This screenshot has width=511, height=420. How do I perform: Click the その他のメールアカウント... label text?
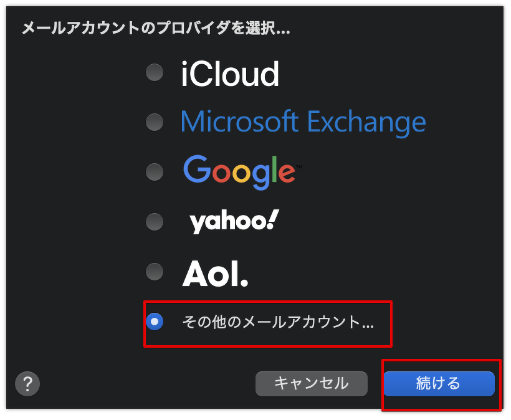[278, 322]
